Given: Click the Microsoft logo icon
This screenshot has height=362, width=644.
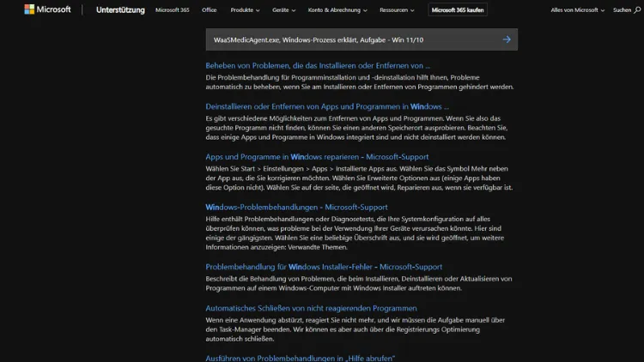Looking at the screenshot, I should pyautogui.click(x=29, y=9).
